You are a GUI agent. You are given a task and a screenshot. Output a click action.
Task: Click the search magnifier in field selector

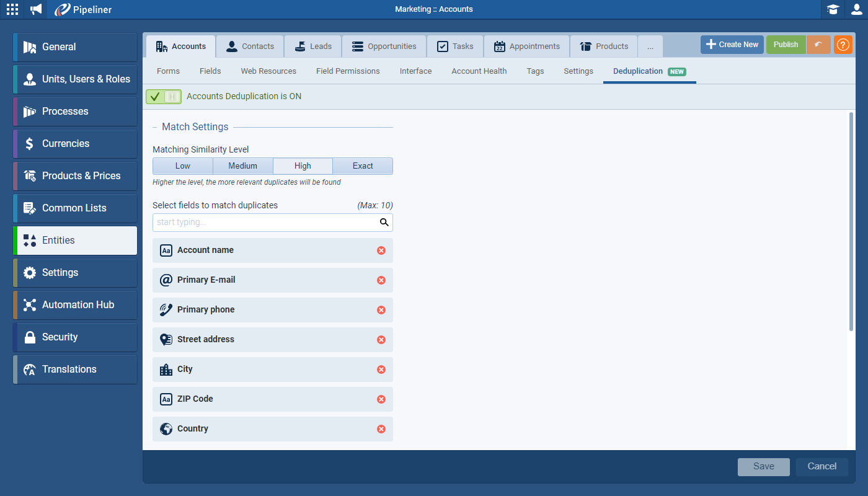tap(384, 223)
